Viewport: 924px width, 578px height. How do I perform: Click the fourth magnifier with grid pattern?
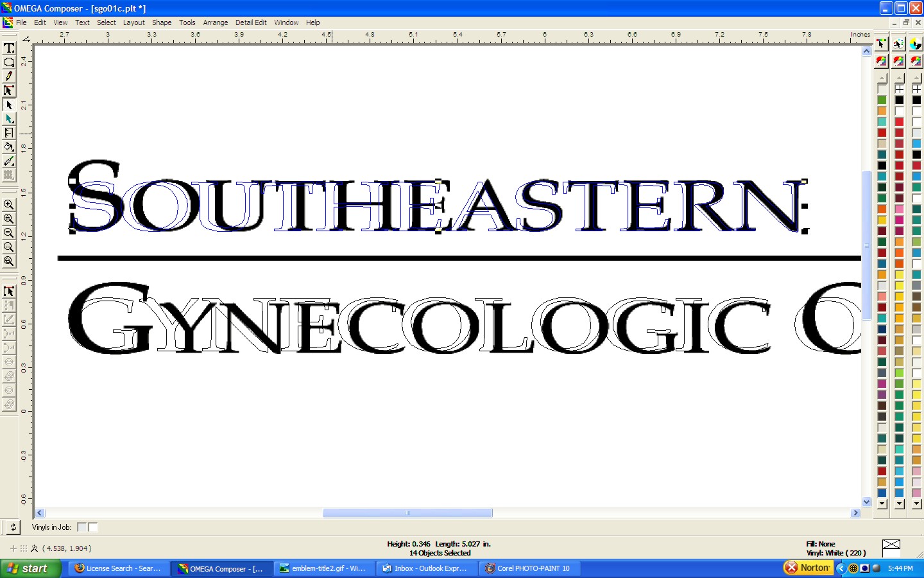(x=9, y=247)
